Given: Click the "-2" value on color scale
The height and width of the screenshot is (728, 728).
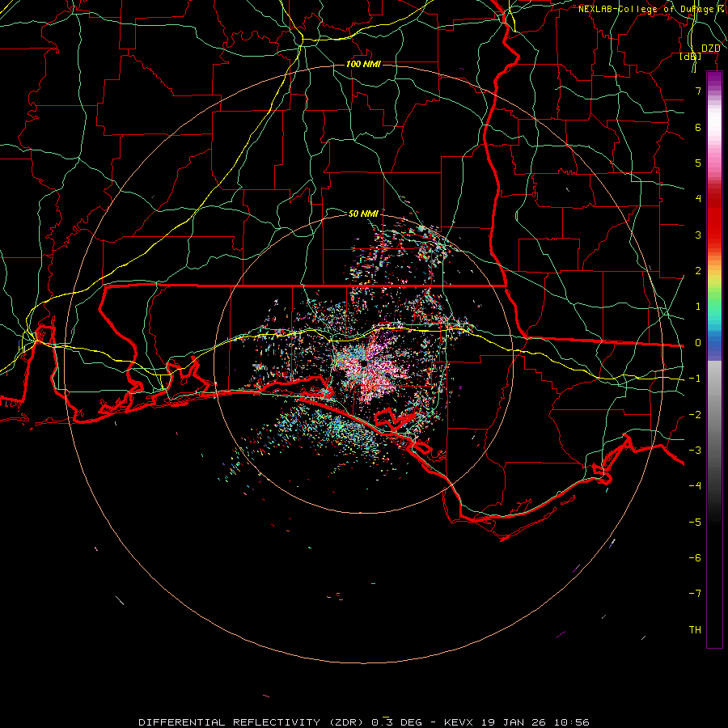Looking at the screenshot, I should point(695,415).
